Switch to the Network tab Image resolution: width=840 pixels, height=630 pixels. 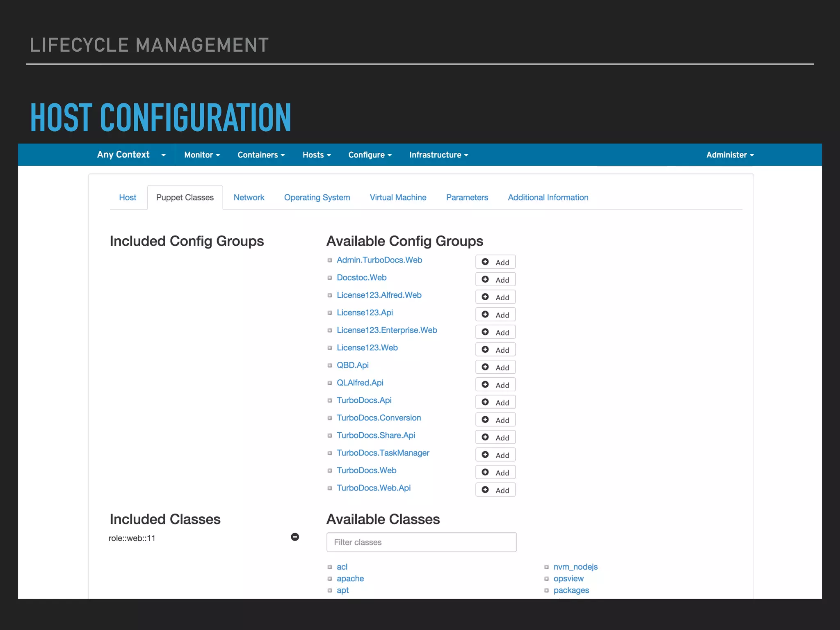pos(249,197)
